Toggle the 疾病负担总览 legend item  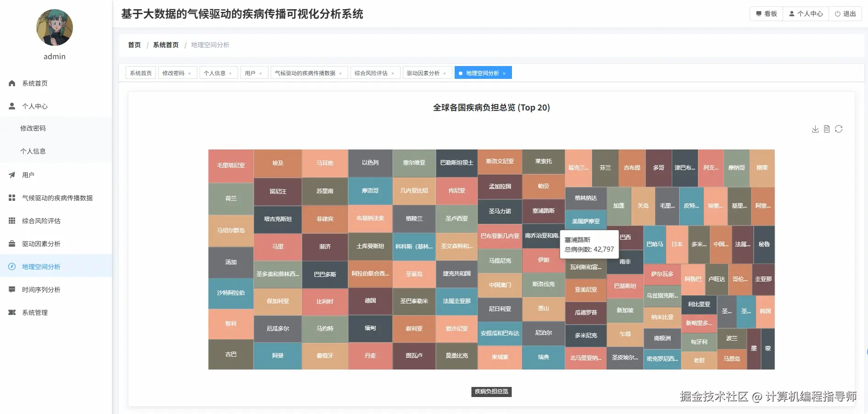491,392
